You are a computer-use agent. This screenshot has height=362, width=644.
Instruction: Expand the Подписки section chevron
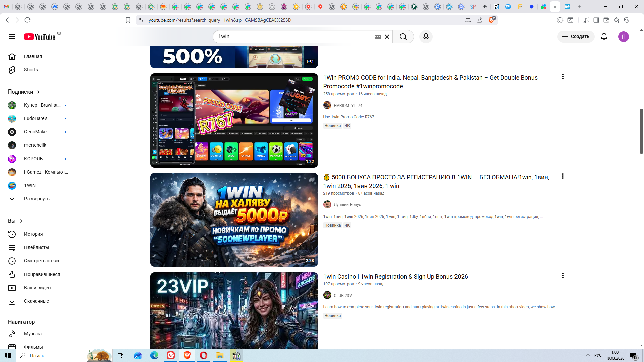click(38, 92)
